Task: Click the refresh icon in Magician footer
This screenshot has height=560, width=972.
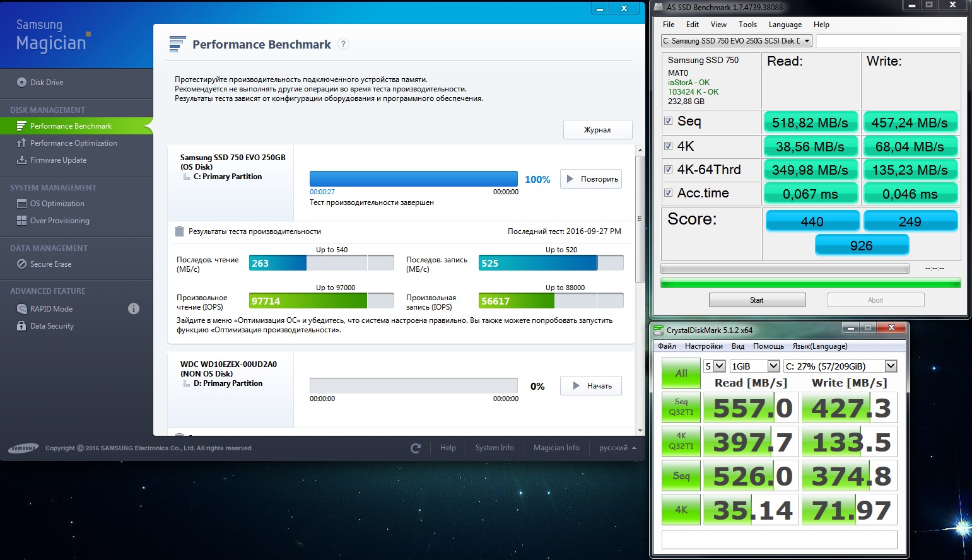Action: pyautogui.click(x=416, y=448)
